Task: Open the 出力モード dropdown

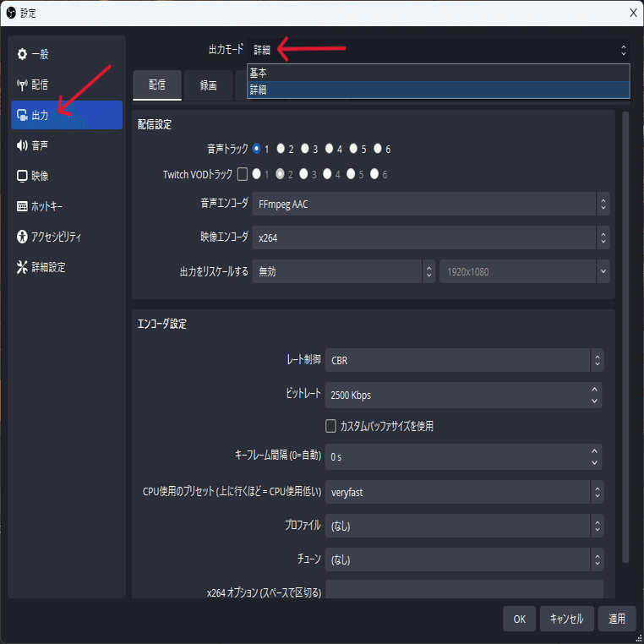Action: point(438,50)
